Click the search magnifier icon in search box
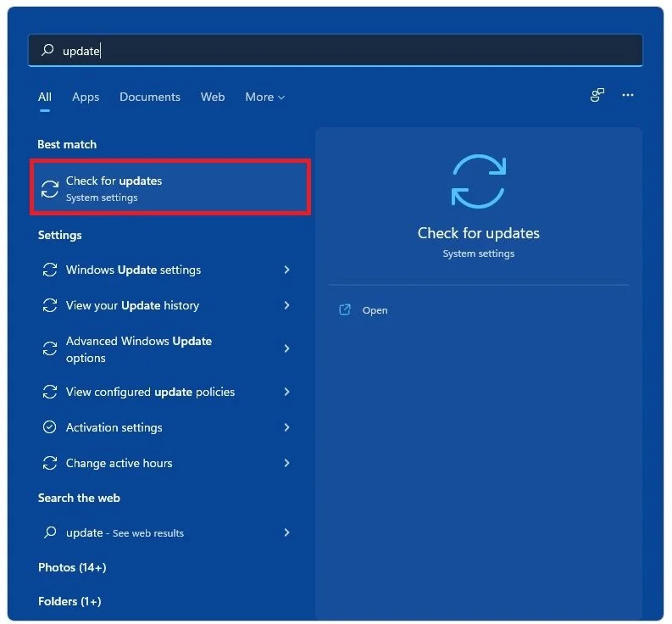Viewport: 672px width, 624px height. click(x=47, y=50)
